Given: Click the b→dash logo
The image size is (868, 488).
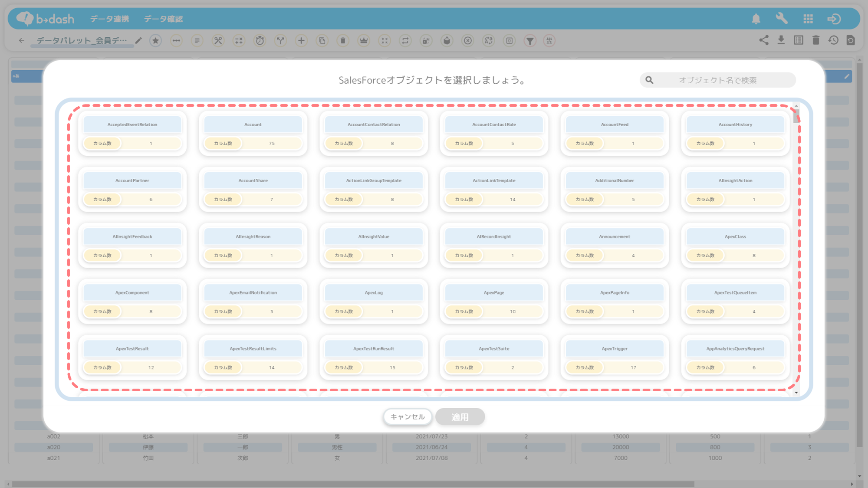Looking at the screenshot, I should coord(45,19).
